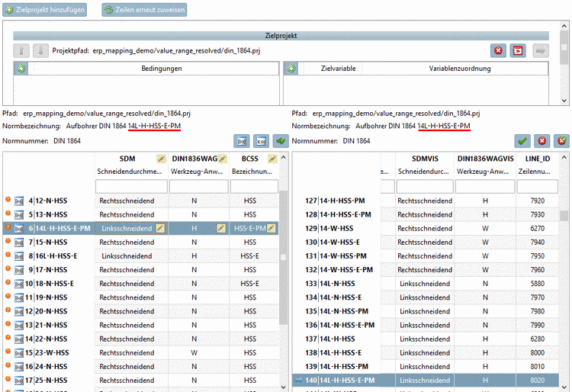Screen dimensions: 572x392
Task: Sort by the LINE_ID column header
Action: click(537, 158)
